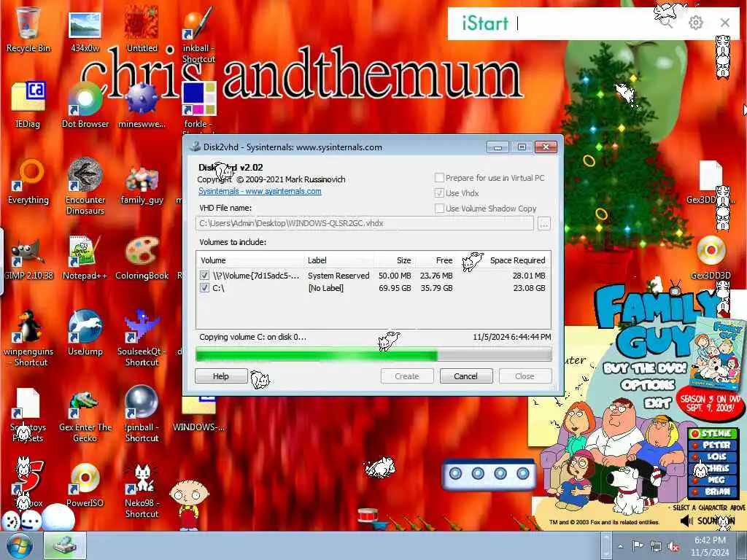Open the Sysinternals website link
This screenshot has width=747, height=560.
click(260, 191)
